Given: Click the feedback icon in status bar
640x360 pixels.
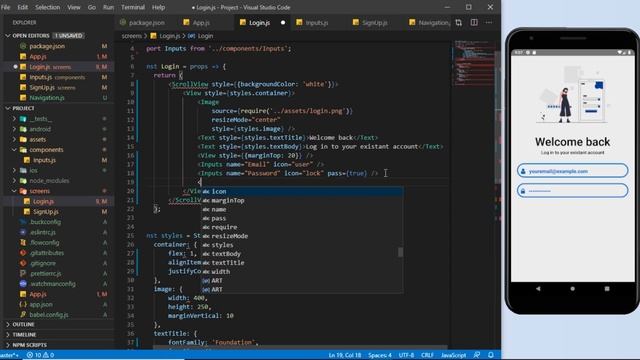Looking at the screenshot, I should tap(477, 355).
